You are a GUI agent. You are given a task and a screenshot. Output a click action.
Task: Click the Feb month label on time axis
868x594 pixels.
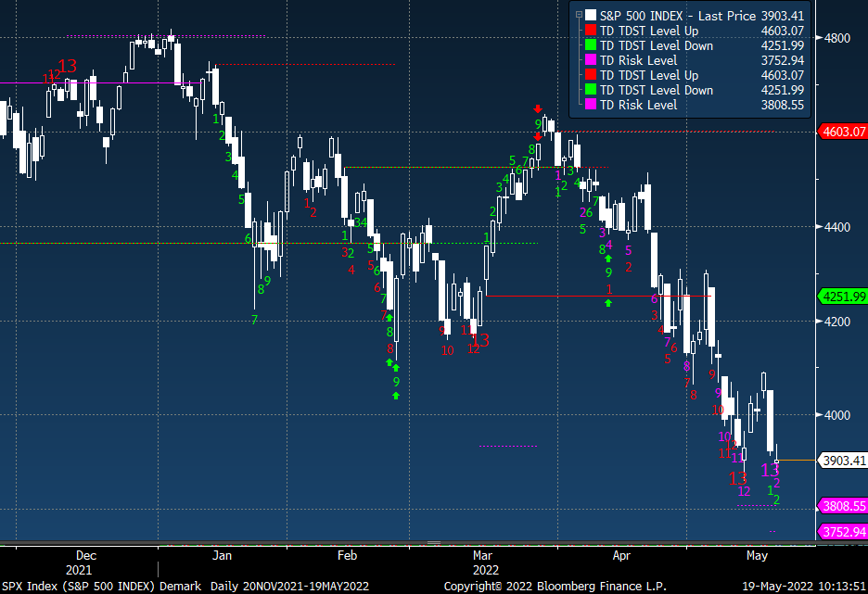pyautogui.click(x=346, y=556)
